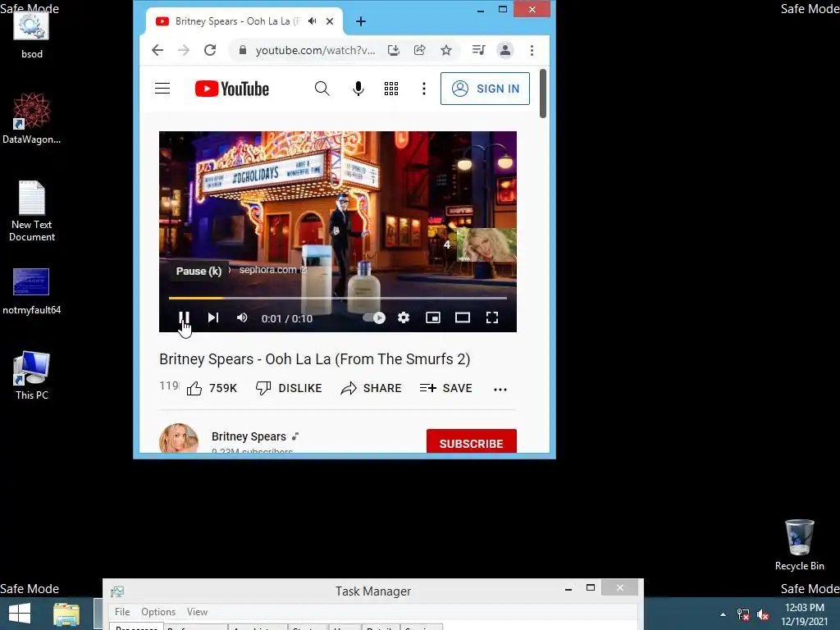Open network status tray icon
The height and width of the screenshot is (630, 840).
pyautogui.click(x=743, y=614)
